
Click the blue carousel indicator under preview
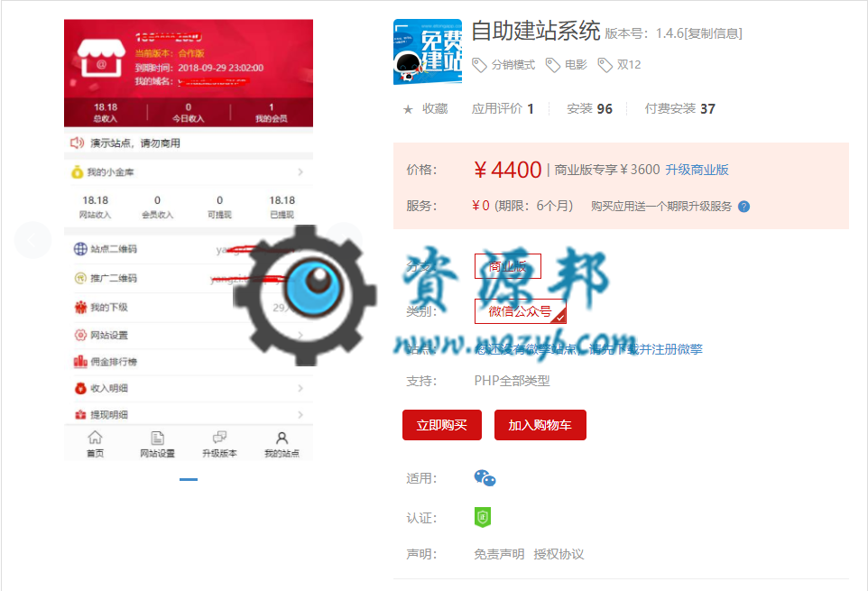[189, 479]
